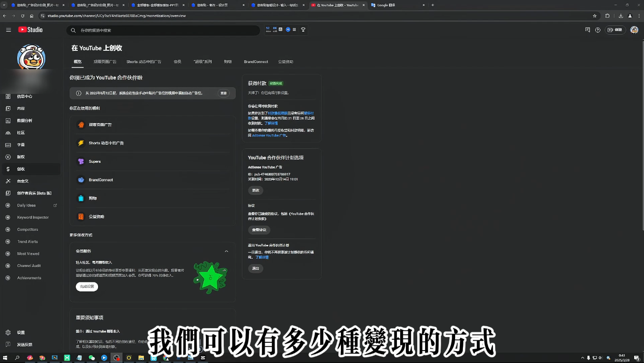Image resolution: width=644 pixels, height=363 pixels.
Task: Expand the browser extensions puzzle menu
Action: pyautogui.click(x=607, y=16)
